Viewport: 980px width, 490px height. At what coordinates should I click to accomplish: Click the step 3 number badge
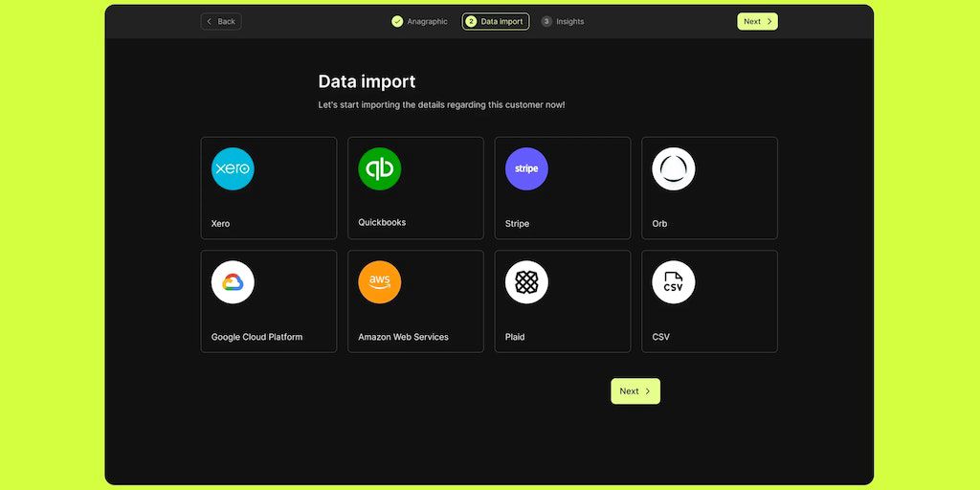tap(546, 21)
